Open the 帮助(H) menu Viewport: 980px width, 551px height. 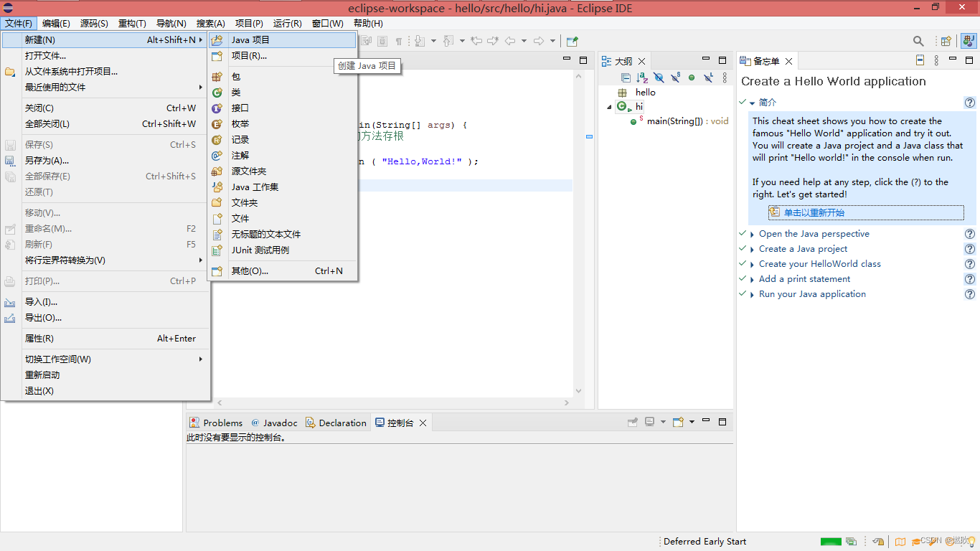(368, 24)
